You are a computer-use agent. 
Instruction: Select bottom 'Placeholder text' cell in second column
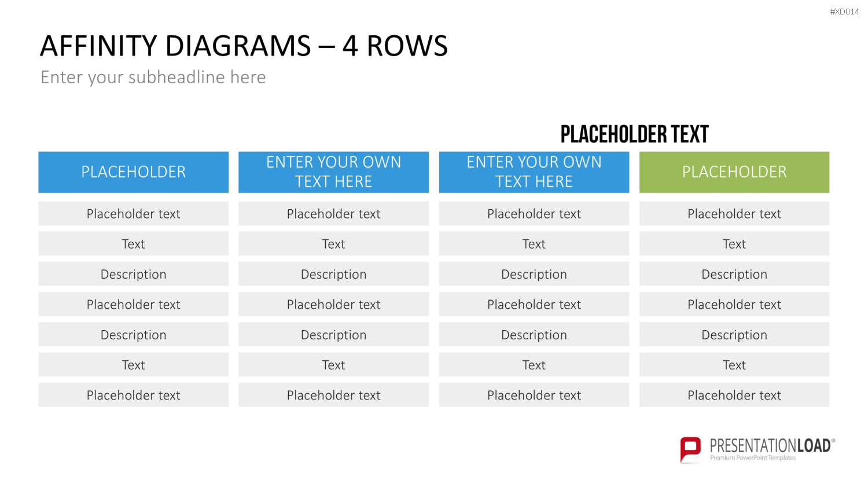[334, 395]
